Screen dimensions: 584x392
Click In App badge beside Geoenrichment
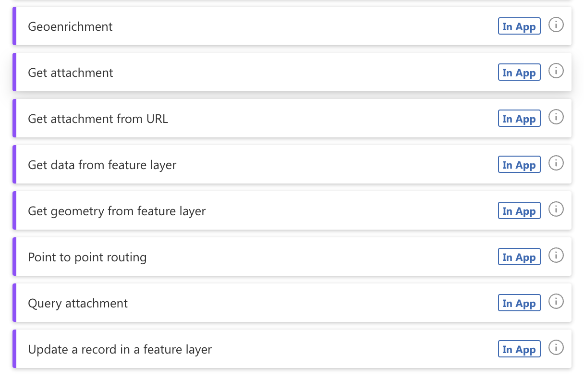pyautogui.click(x=519, y=26)
